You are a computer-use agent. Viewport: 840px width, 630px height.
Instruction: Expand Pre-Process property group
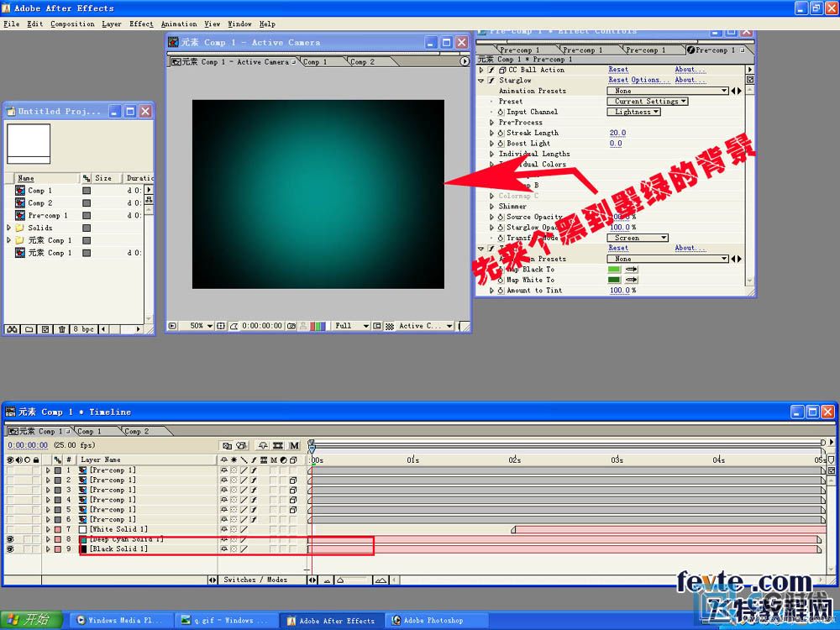(491, 122)
